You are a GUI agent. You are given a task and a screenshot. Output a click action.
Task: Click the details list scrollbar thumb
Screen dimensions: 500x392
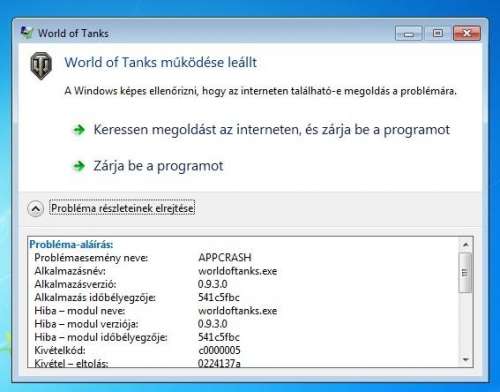[465, 273]
